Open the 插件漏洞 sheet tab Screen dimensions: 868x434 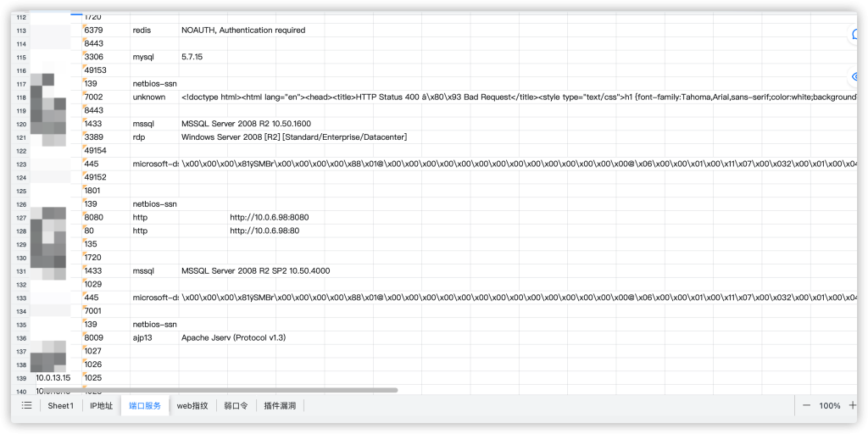tap(280, 405)
